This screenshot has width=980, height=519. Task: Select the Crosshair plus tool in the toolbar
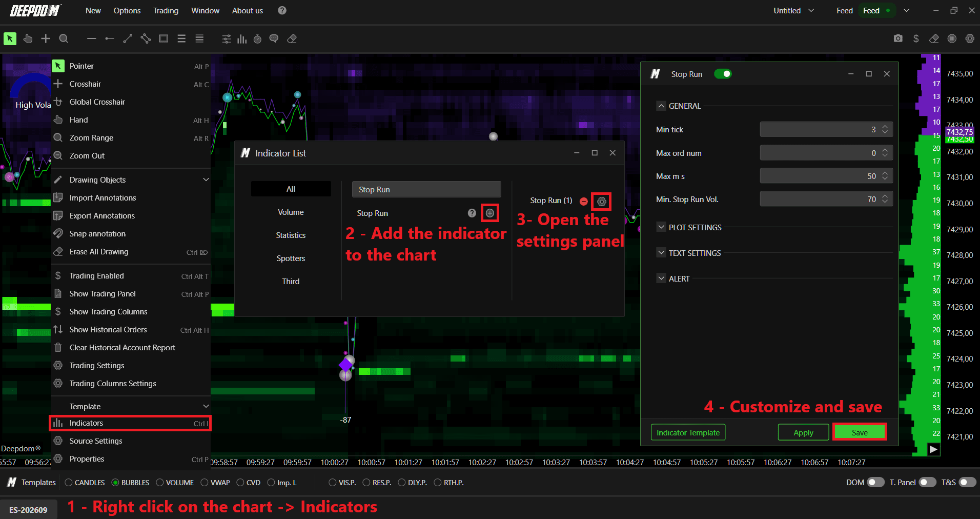[x=46, y=38]
